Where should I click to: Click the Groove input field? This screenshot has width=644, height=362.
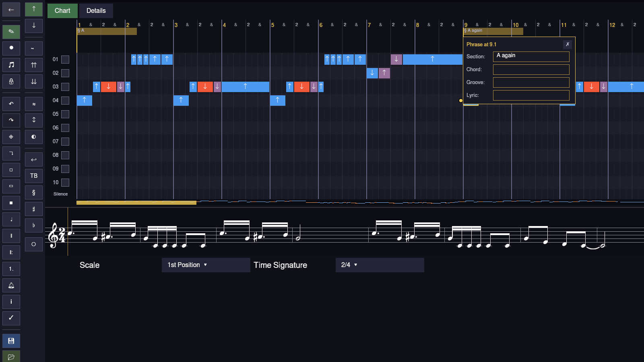pos(531,82)
